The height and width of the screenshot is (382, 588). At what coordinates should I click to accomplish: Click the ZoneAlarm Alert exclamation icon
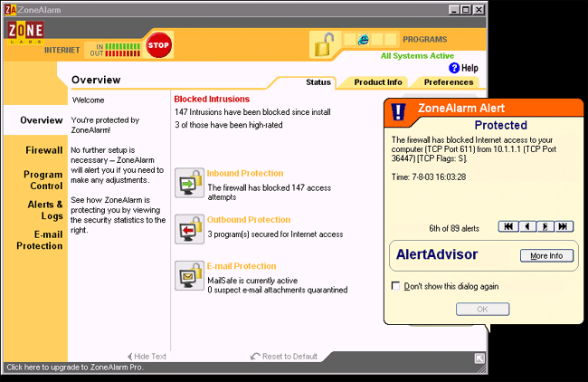[398, 112]
